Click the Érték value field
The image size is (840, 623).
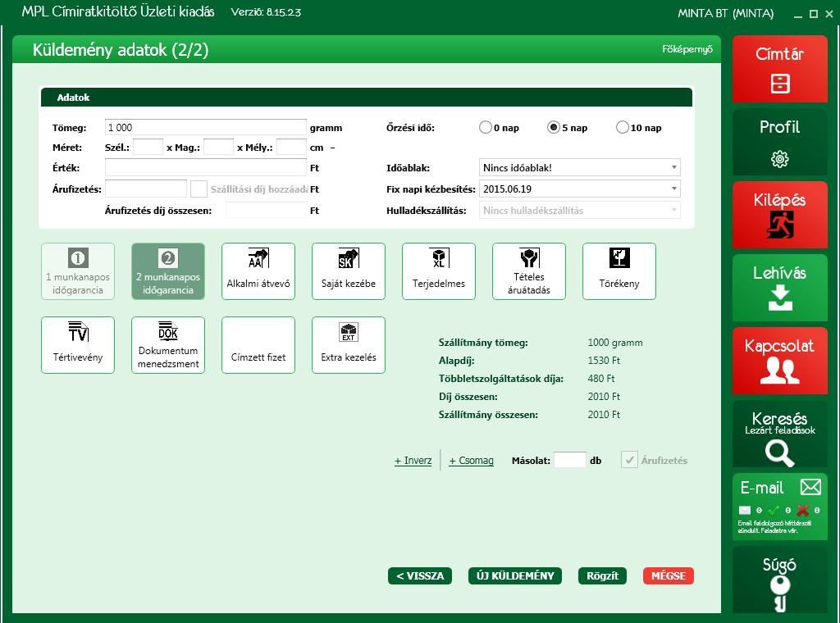pyautogui.click(x=206, y=167)
